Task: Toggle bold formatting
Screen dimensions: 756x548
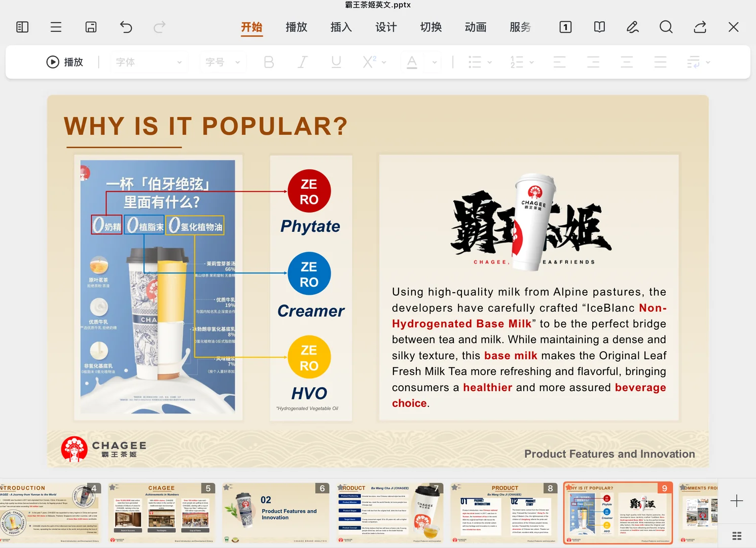Action: [x=269, y=62]
